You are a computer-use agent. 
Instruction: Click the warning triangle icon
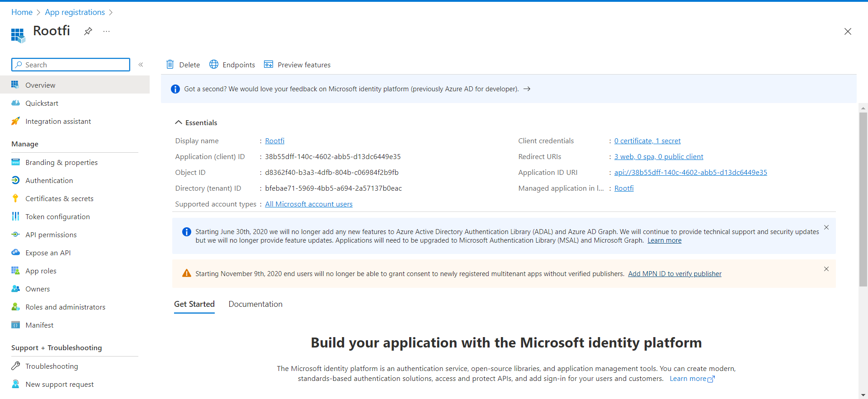coord(186,273)
